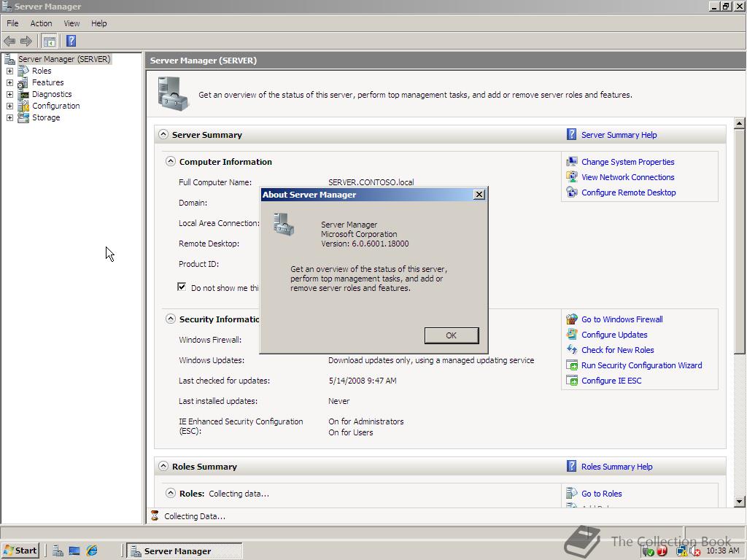Click the scrollbar down arrow
747x560 pixels.
(x=740, y=501)
